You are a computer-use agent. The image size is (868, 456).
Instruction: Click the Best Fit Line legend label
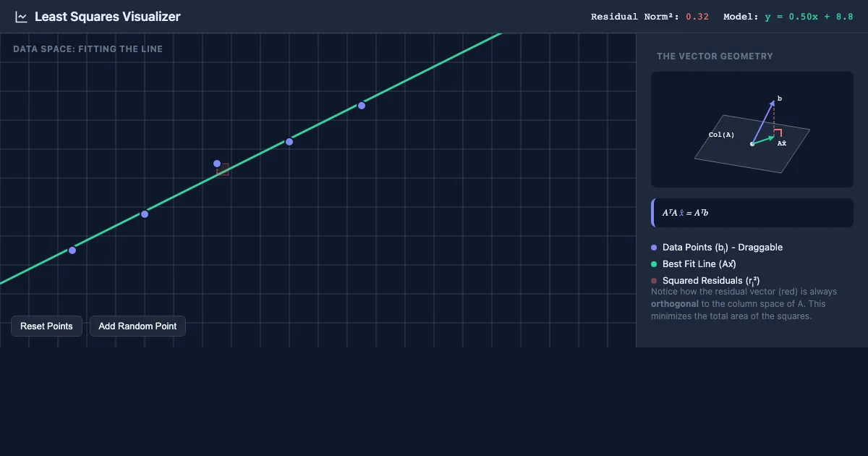point(699,264)
